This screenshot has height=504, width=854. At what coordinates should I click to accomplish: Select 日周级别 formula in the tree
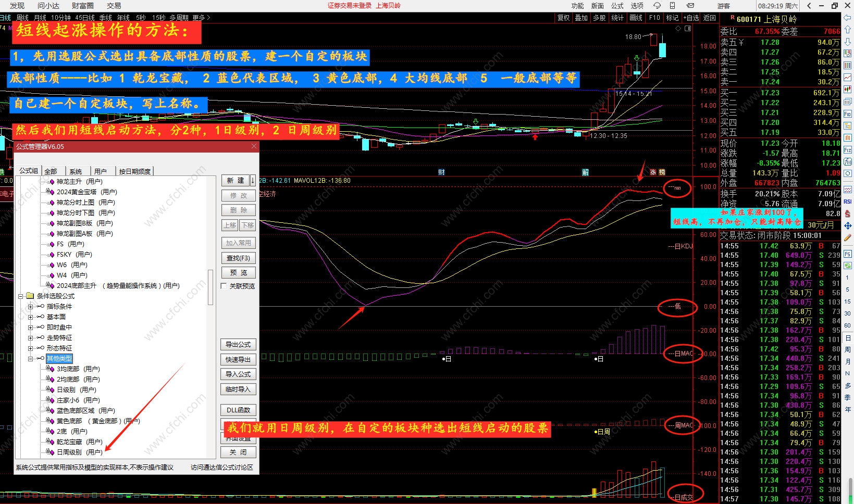pos(69,452)
